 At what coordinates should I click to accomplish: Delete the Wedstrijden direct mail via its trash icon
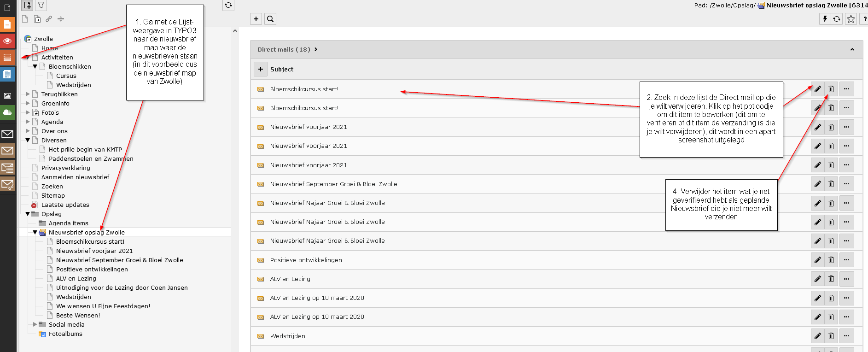coord(831,336)
